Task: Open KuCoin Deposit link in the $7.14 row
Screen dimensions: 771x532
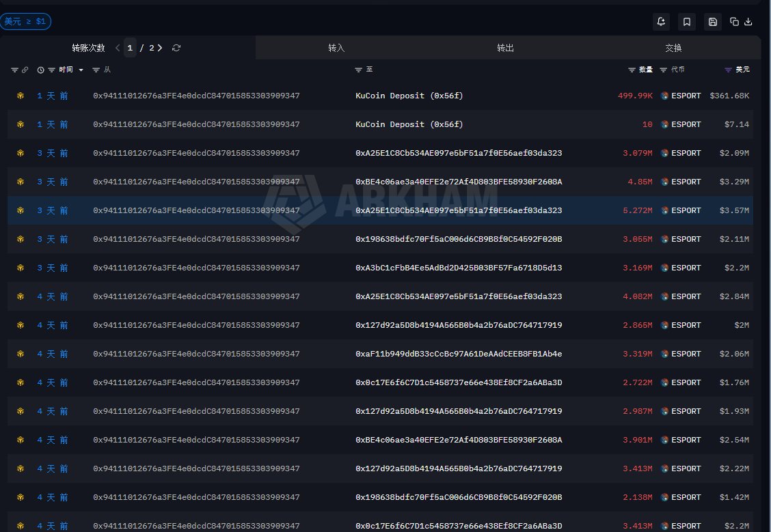Action: point(409,124)
